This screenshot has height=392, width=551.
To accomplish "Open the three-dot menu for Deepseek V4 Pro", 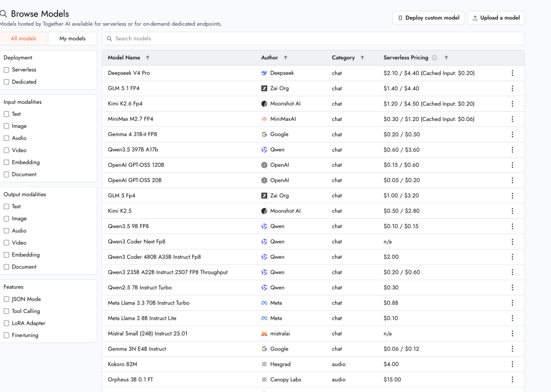I will pyautogui.click(x=512, y=73).
